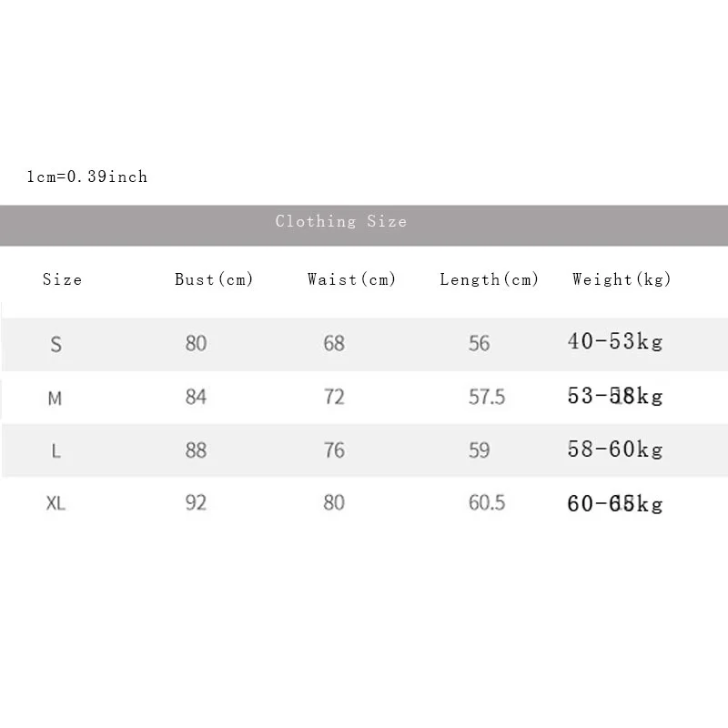728x728 pixels.
Task: Click bust value 92 in XL row
Action: [196, 502]
